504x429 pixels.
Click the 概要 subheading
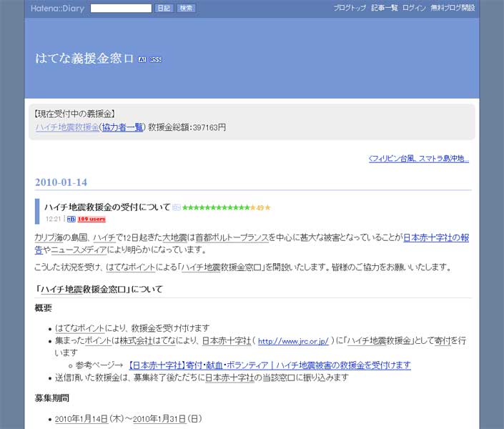[x=44, y=308]
